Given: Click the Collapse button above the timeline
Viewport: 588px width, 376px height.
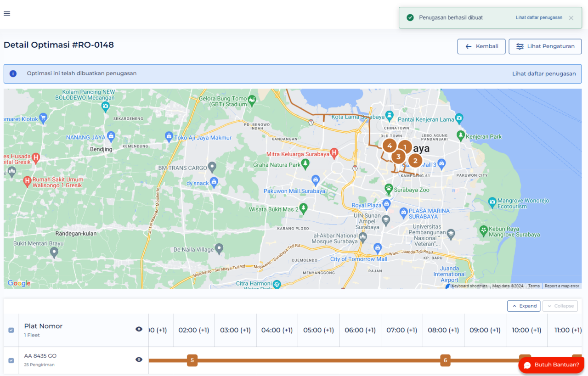Looking at the screenshot, I should click(x=560, y=306).
